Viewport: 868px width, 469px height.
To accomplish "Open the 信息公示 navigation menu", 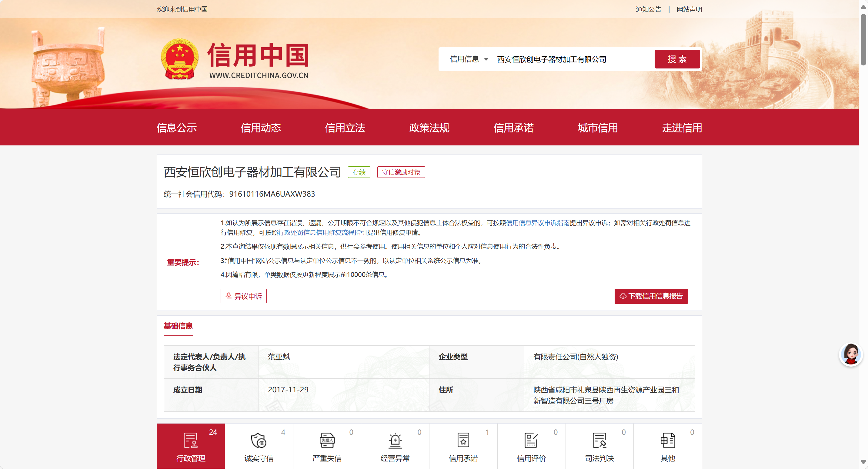I will 177,128.
